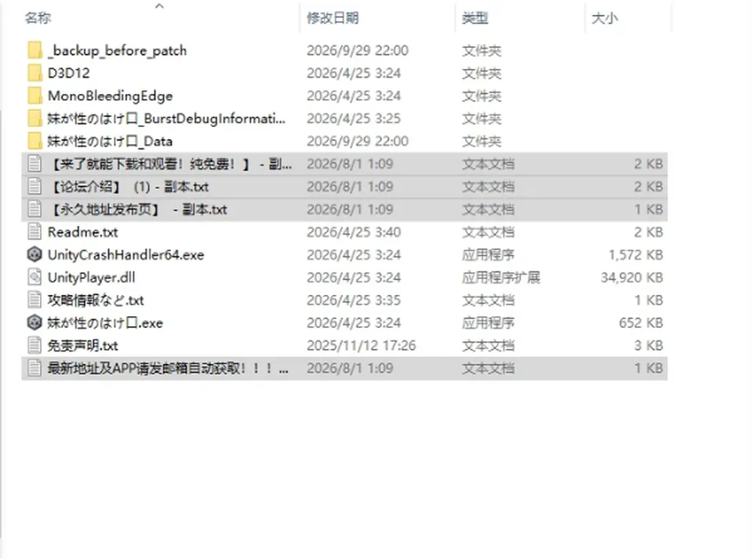Image resolution: width=753 pixels, height=560 pixels.
Task: Sort files by 类型 column header
Action: click(475, 18)
